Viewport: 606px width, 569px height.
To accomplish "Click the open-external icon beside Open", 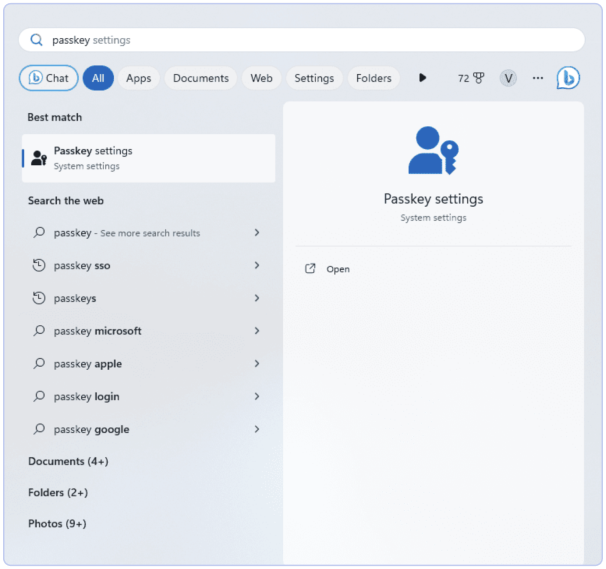I will click(310, 268).
